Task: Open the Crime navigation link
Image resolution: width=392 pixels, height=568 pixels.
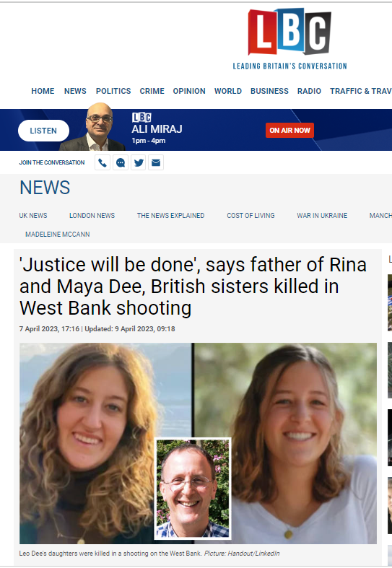Action: coord(152,91)
